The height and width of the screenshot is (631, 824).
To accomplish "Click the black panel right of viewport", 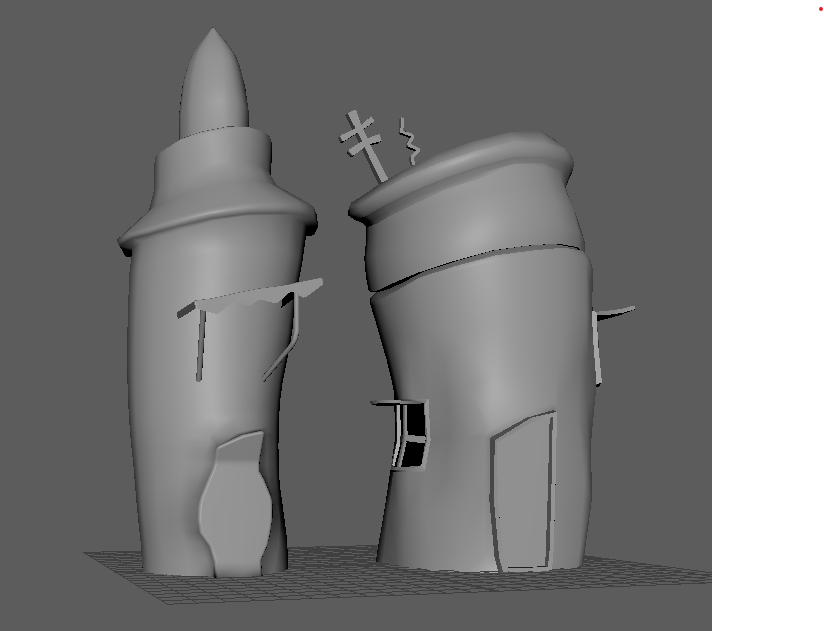I will 768,320.
